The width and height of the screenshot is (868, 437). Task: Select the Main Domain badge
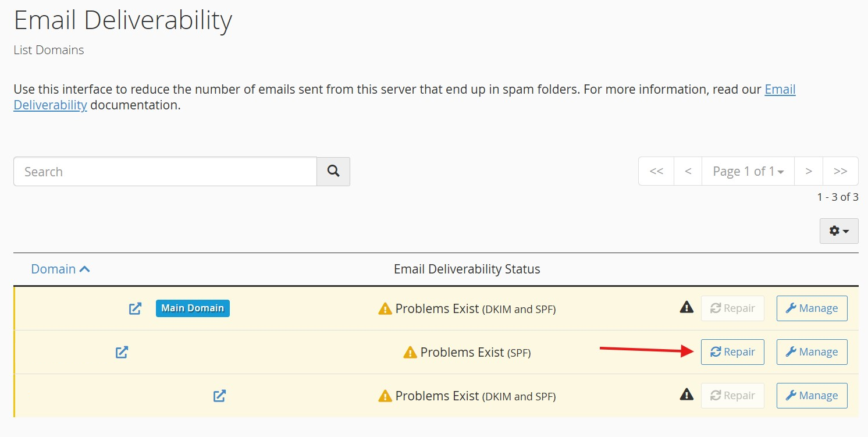click(x=192, y=308)
